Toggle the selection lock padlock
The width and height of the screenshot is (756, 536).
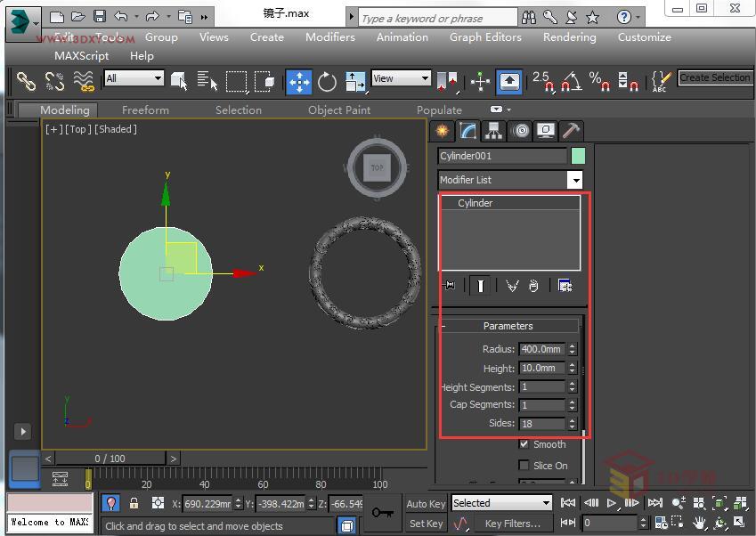click(134, 503)
